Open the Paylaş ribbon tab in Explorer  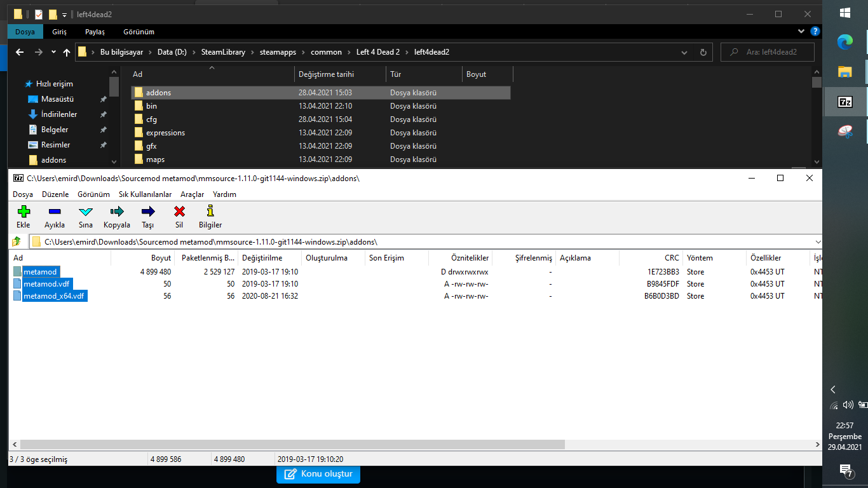coord(95,32)
